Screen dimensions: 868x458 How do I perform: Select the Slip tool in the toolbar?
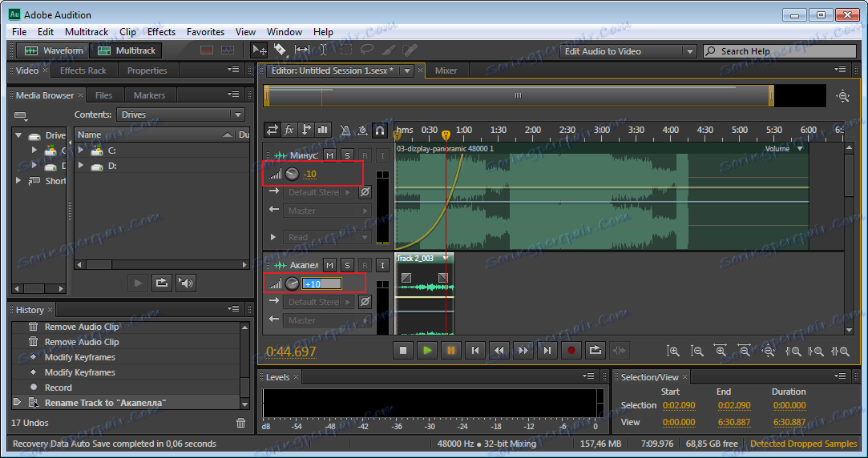click(302, 50)
